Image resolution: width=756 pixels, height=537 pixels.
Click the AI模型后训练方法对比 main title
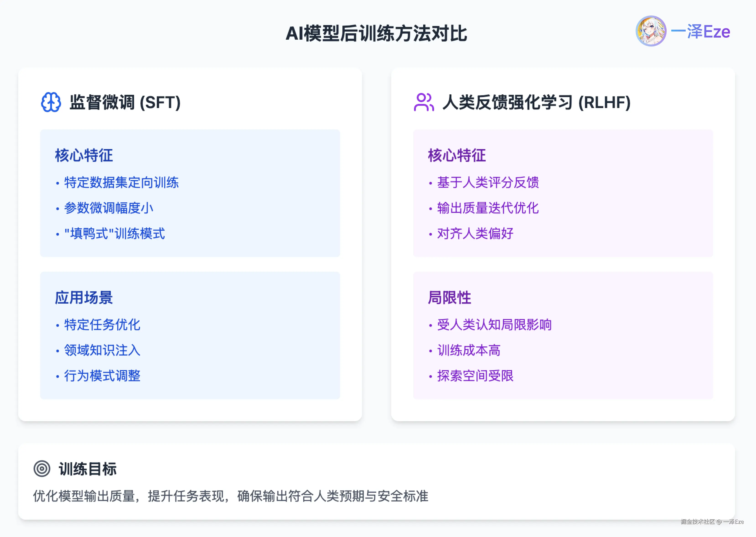click(x=376, y=34)
